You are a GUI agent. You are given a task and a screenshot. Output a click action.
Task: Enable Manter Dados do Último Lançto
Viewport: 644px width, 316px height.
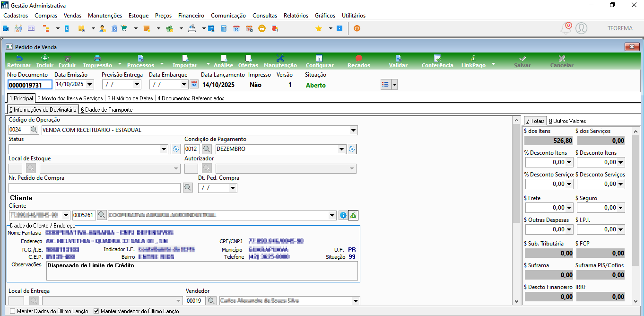(x=12, y=311)
